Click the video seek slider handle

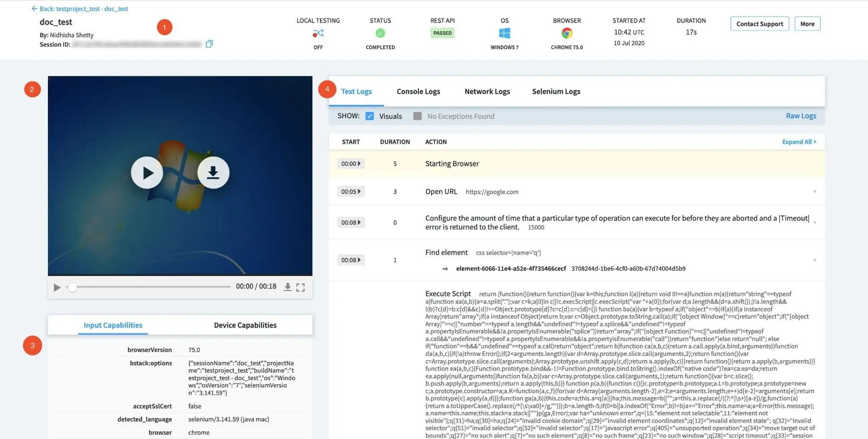pyautogui.click(x=72, y=287)
